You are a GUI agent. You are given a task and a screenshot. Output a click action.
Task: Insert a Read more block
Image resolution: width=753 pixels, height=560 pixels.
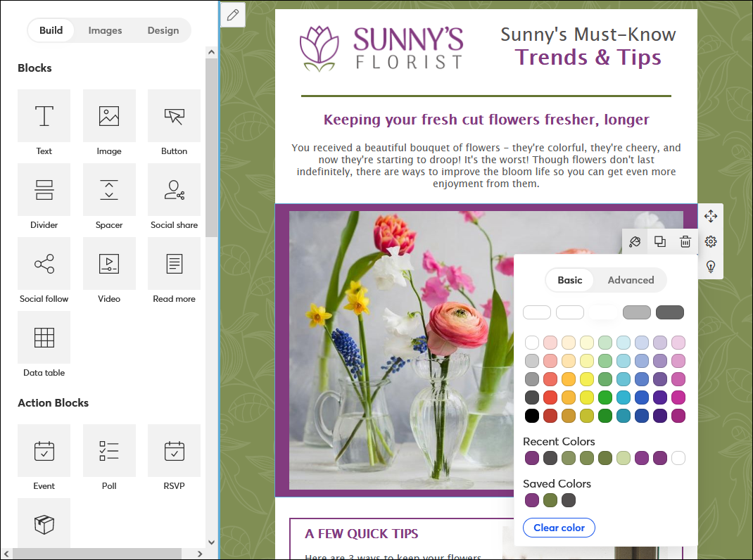[x=174, y=263]
